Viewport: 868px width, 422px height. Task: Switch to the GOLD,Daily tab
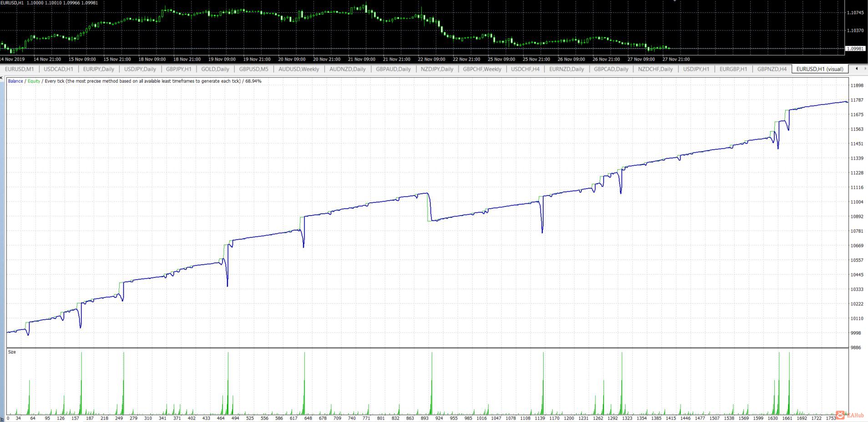[215, 69]
